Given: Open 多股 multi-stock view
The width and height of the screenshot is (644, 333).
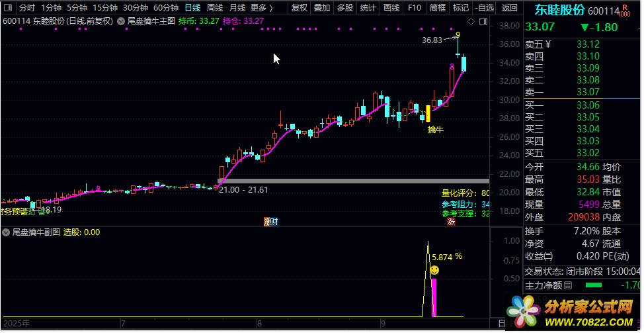Looking at the screenshot, I should coord(345,7).
